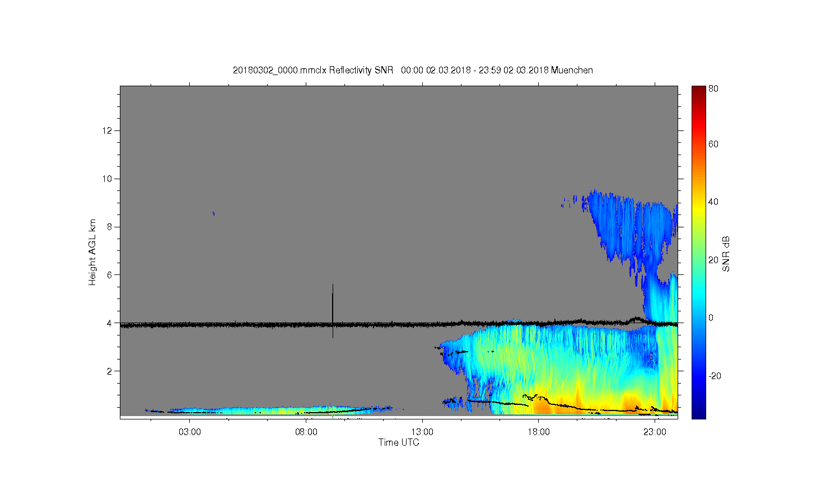Click the colorbar value 40

click(713, 202)
